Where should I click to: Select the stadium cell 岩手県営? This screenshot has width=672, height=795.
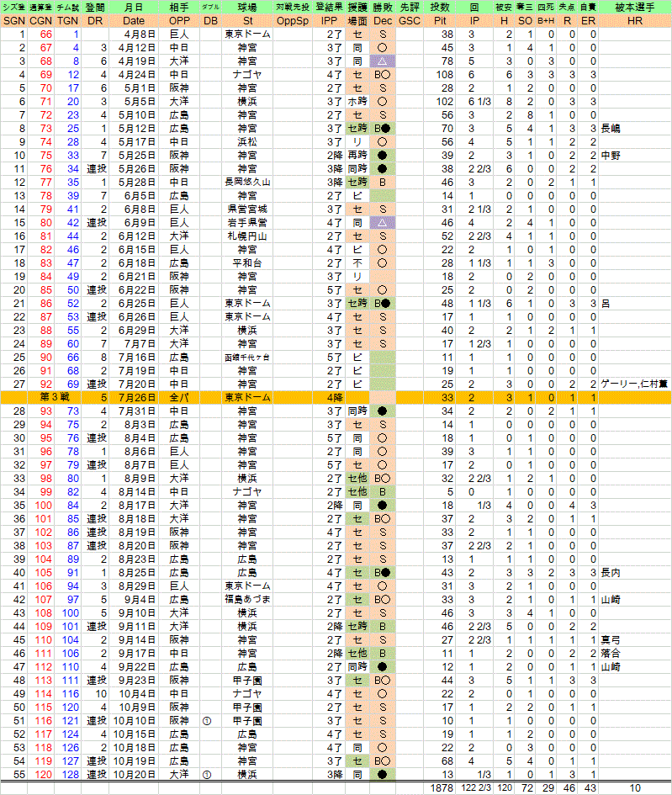point(247,223)
